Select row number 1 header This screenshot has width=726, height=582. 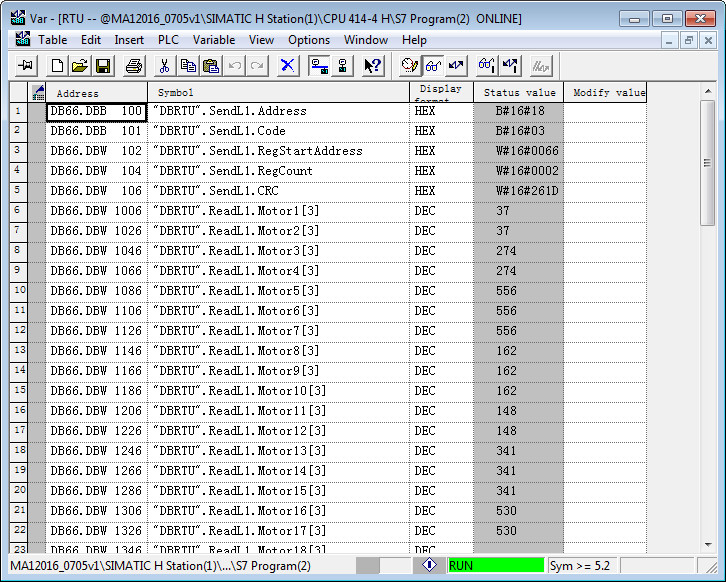[x=19, y=112]
